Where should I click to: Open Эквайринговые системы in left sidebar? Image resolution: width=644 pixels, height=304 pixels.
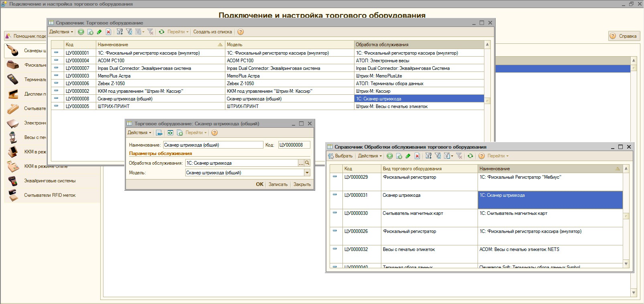coord(50,181)
